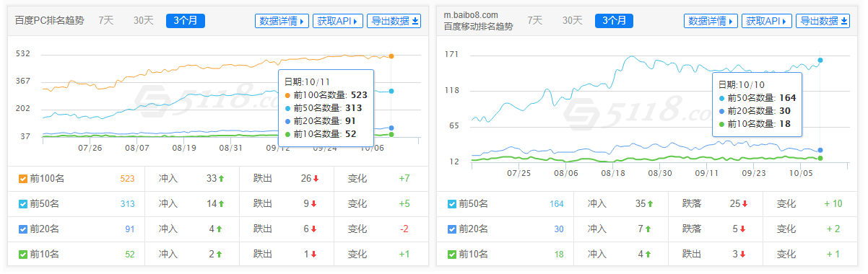
Task: Toggle the 前50名 checkbox in mobile table
Action: 452,204
